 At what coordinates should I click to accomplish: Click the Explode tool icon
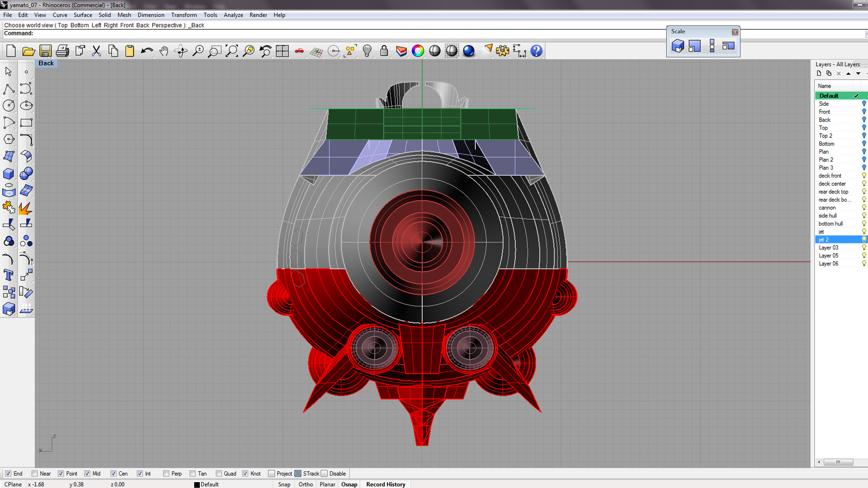coord(26,208)
